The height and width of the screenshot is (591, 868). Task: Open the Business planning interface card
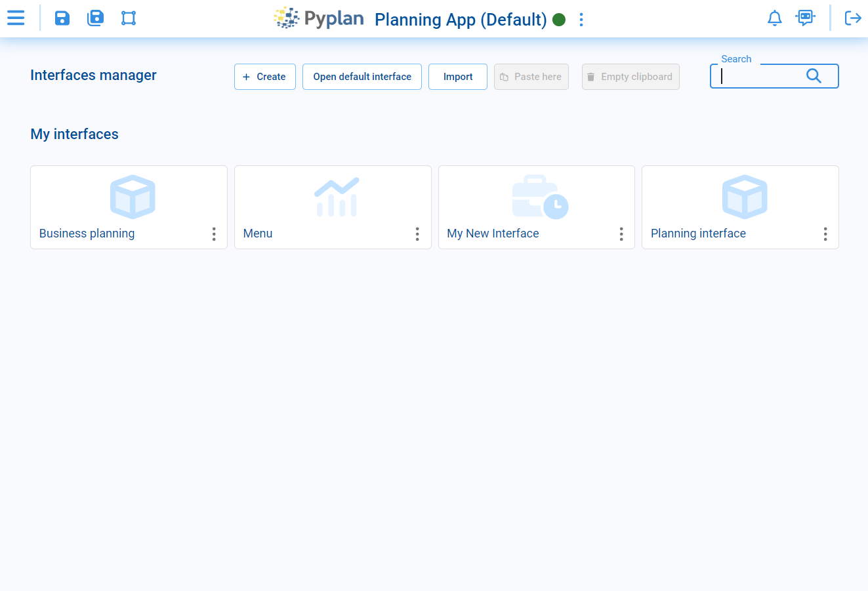(x=129, y=207)
